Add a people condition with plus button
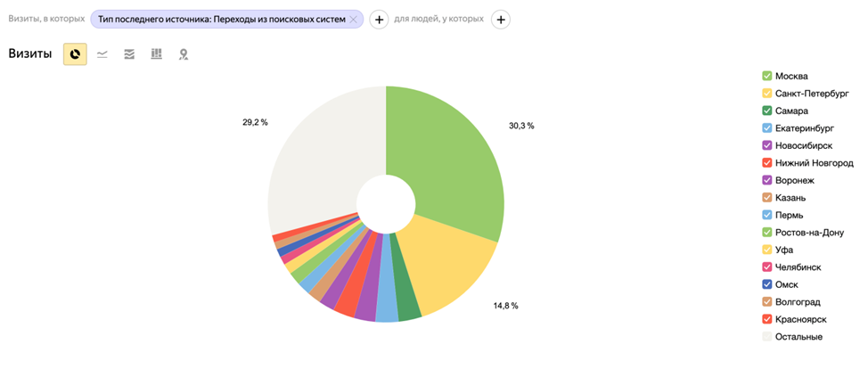 (501, 19)
